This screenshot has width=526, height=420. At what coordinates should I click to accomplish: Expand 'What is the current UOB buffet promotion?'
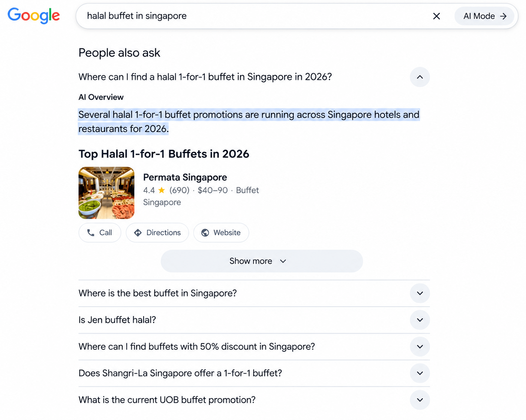[x=254, y=400]
